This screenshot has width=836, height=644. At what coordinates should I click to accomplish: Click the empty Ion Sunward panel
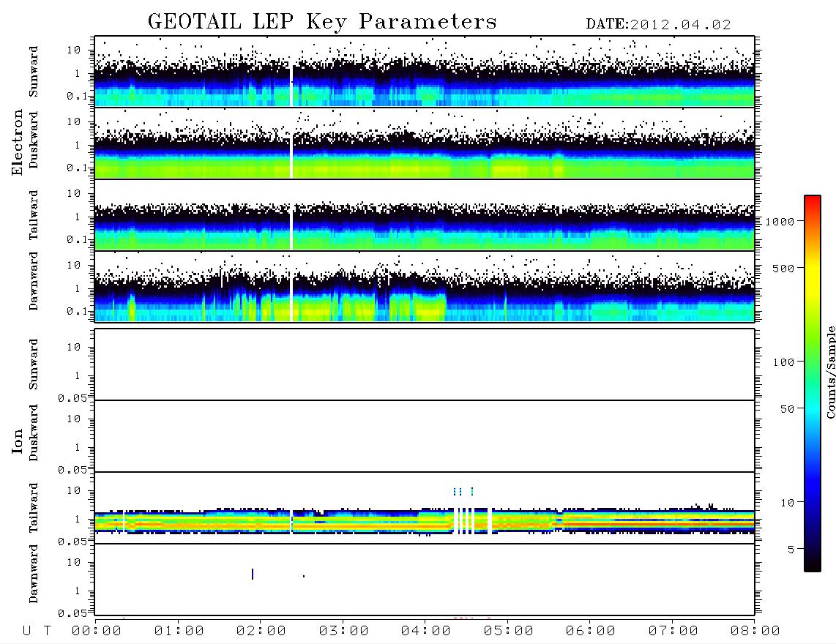click(x=425, y=364)
